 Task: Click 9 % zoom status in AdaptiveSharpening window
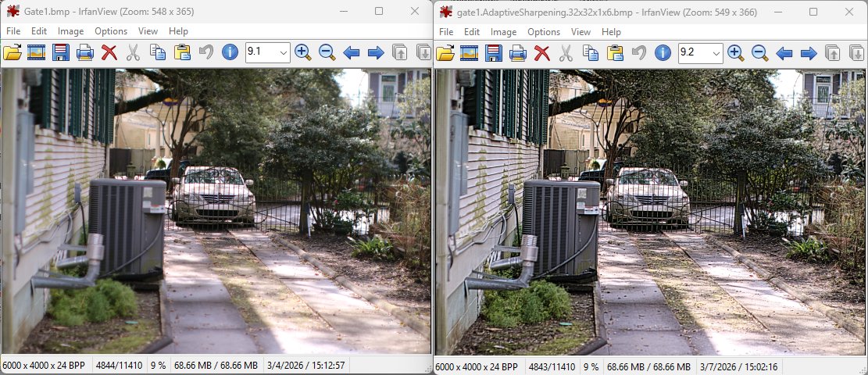(591, 366)
